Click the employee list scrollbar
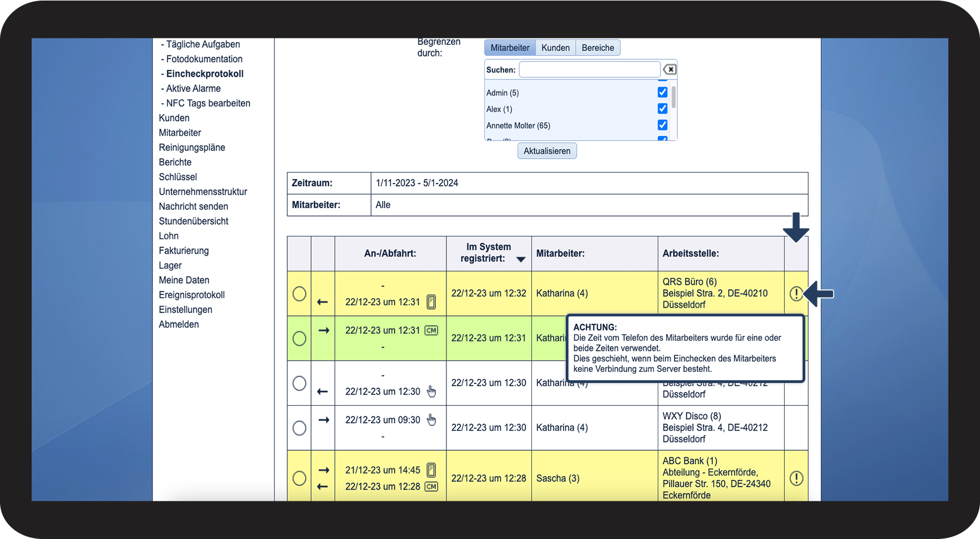 673,97
